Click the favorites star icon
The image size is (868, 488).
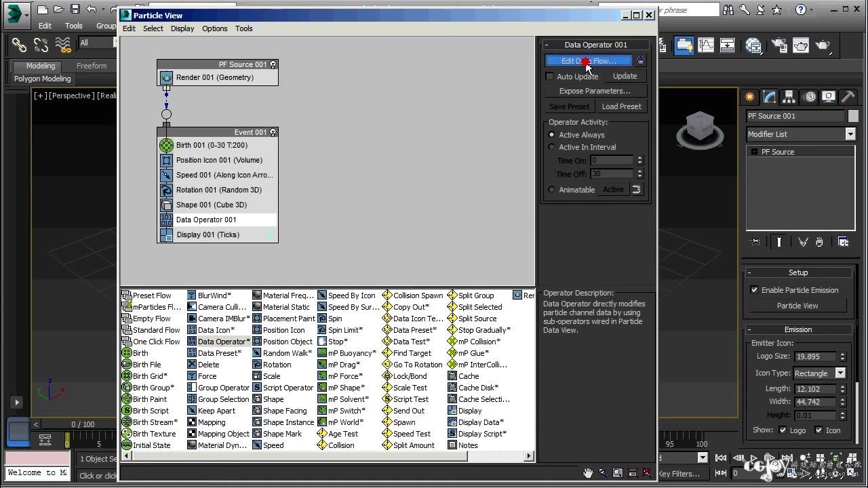[x=777, y=9]
